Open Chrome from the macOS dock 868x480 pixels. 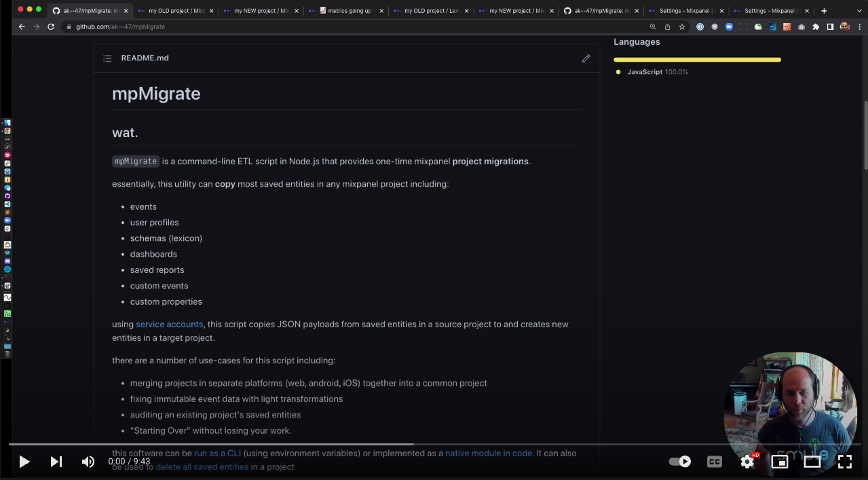click(7, 131)
